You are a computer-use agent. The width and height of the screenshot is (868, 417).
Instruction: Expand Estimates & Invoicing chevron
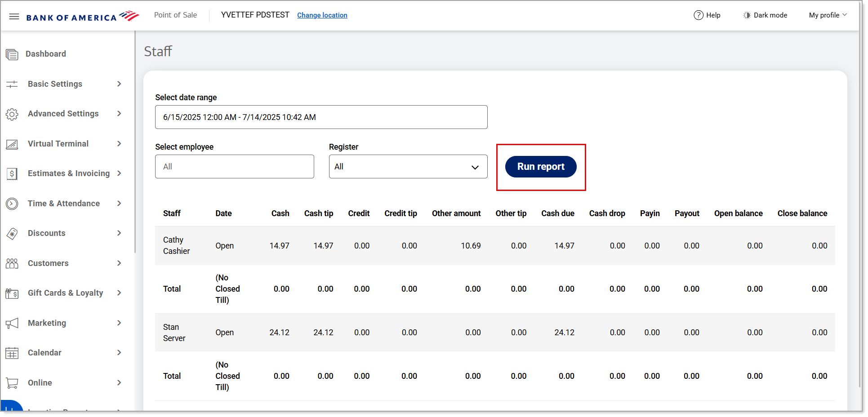tap(119, 173)
